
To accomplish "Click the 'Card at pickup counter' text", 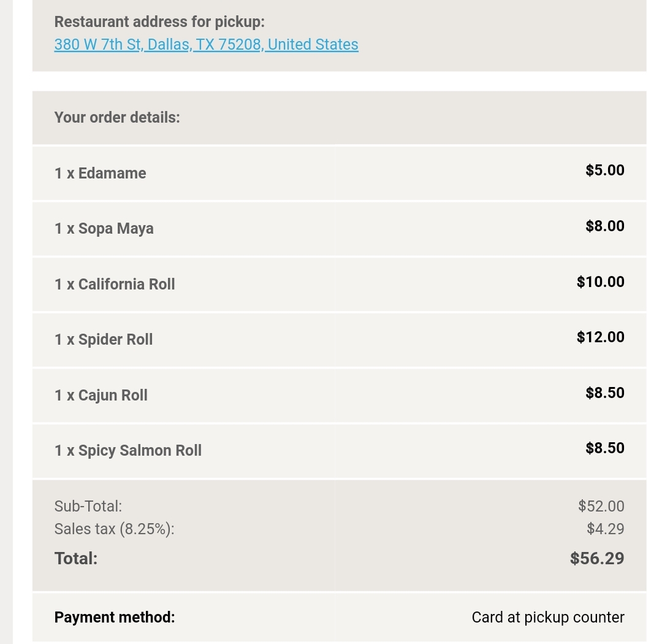I will click(x=548, y=617).
